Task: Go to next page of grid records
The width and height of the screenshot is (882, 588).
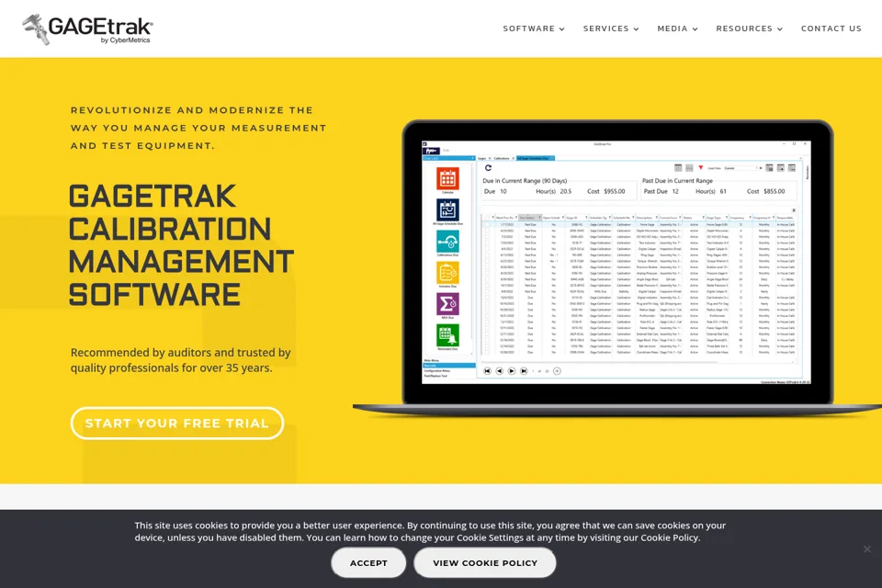Action: 512,371
